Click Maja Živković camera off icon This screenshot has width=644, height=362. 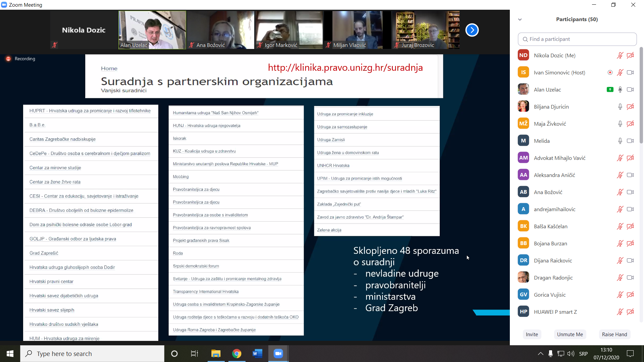coord(630,124)
